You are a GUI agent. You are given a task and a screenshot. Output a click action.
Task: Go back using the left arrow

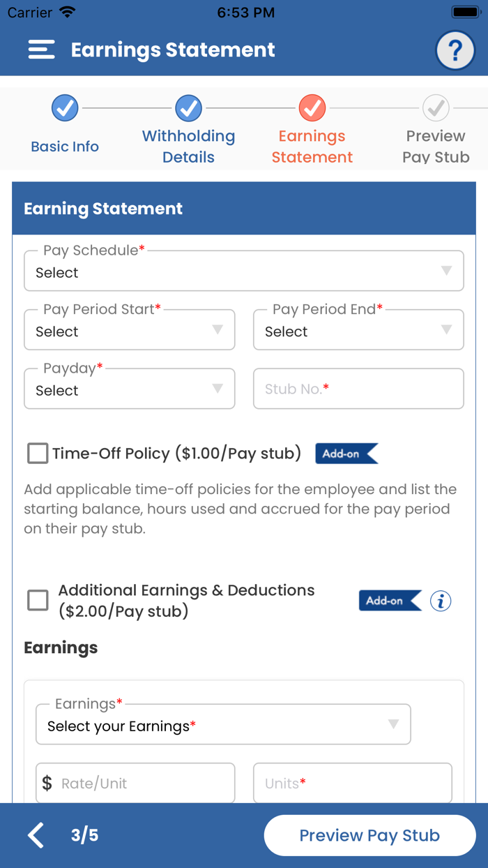tap(35, 835)
